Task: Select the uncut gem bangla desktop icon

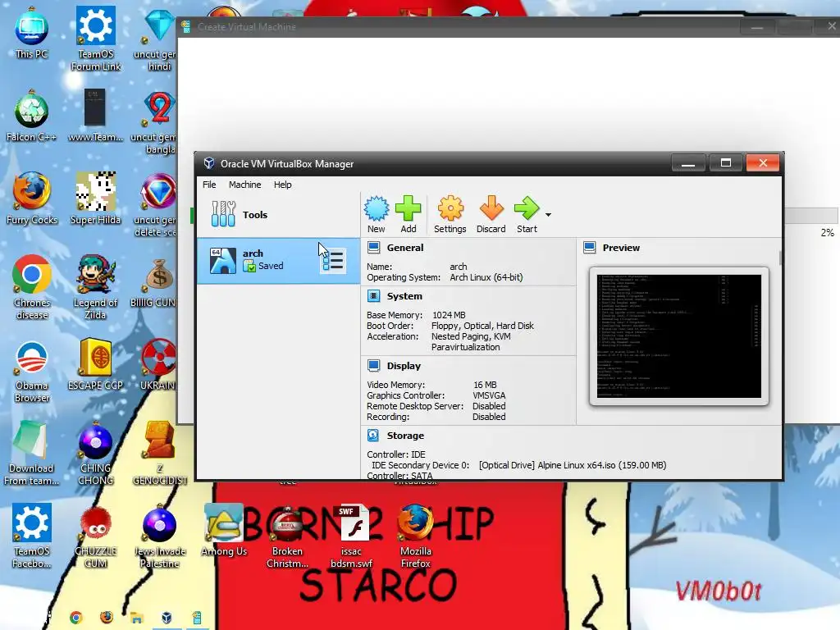Action: point(157,123)
